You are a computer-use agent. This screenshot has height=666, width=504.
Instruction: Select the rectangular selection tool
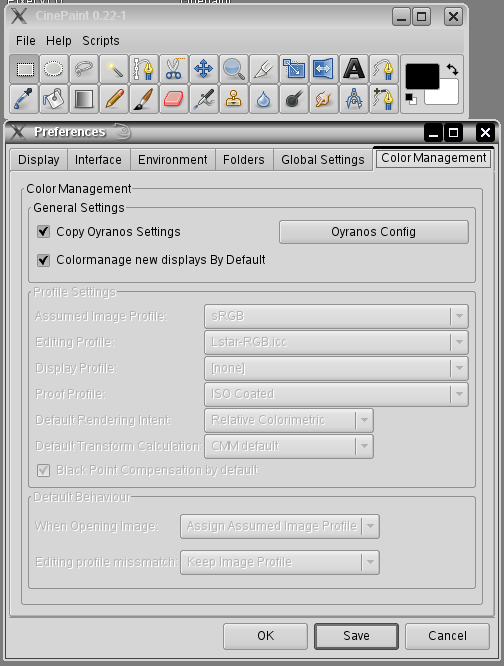click(x=24, y=69)
